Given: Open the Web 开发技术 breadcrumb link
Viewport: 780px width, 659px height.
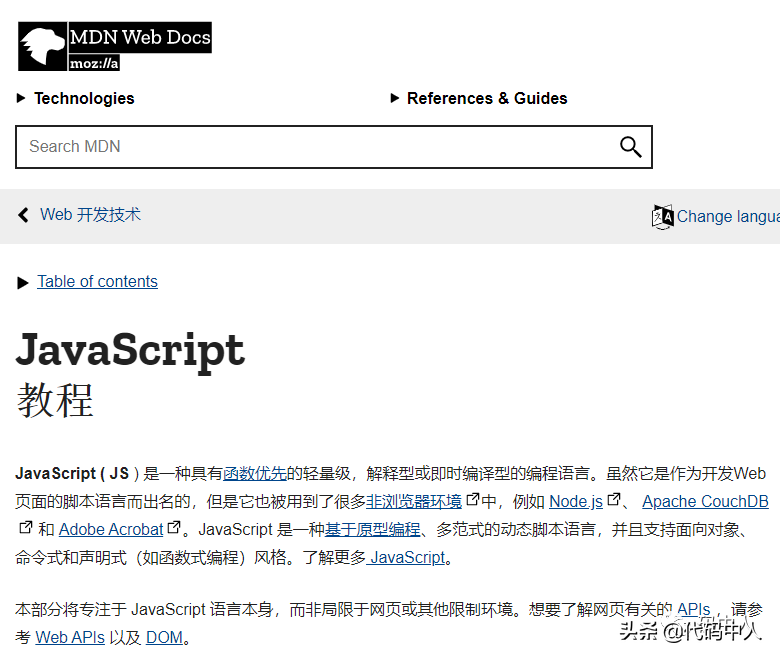Looking at the screenshot, I should (91, 215).
